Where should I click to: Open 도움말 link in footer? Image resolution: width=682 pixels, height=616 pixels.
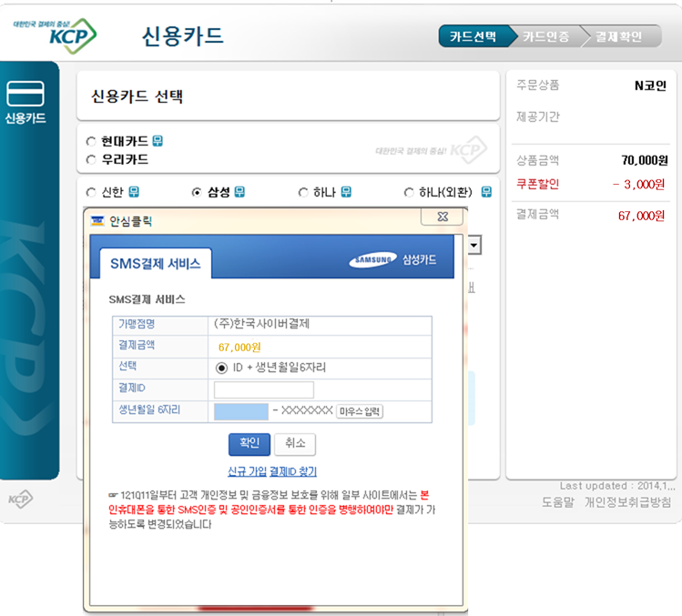557,502
